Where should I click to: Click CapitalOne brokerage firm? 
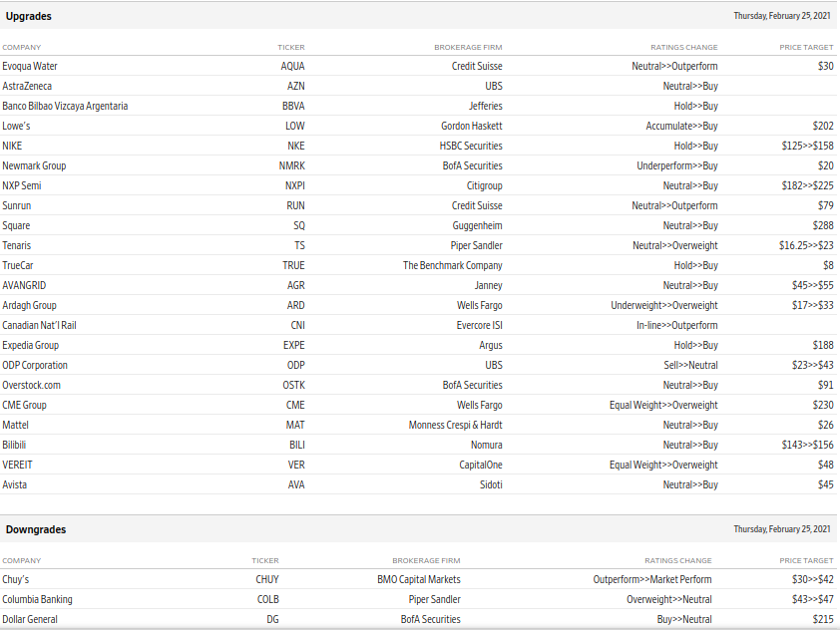[x=481, y=465]
